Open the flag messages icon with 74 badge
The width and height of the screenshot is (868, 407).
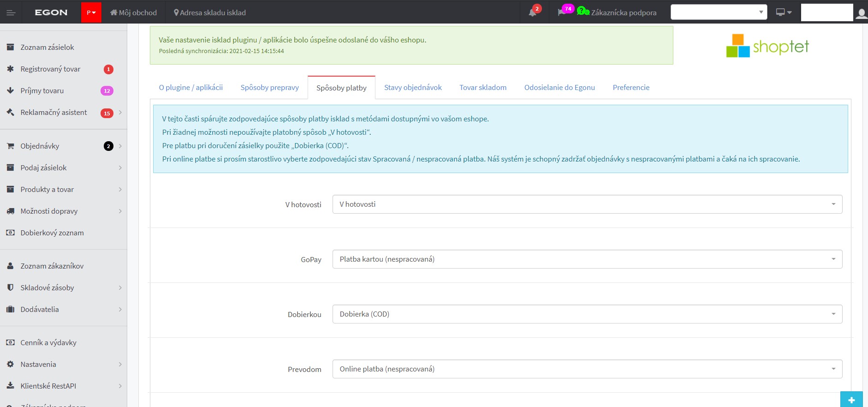[x=562, y=12]
